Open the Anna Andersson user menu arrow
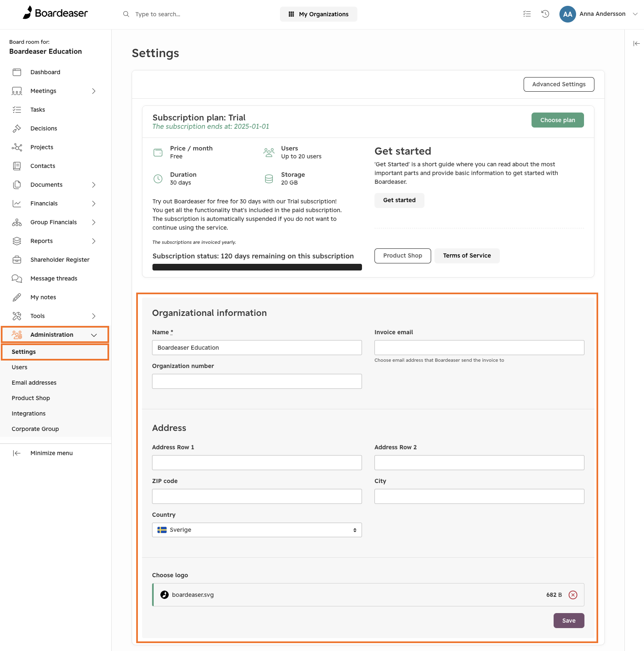The width and height of the screenshot is (644, 651). [x=635, y=14]
